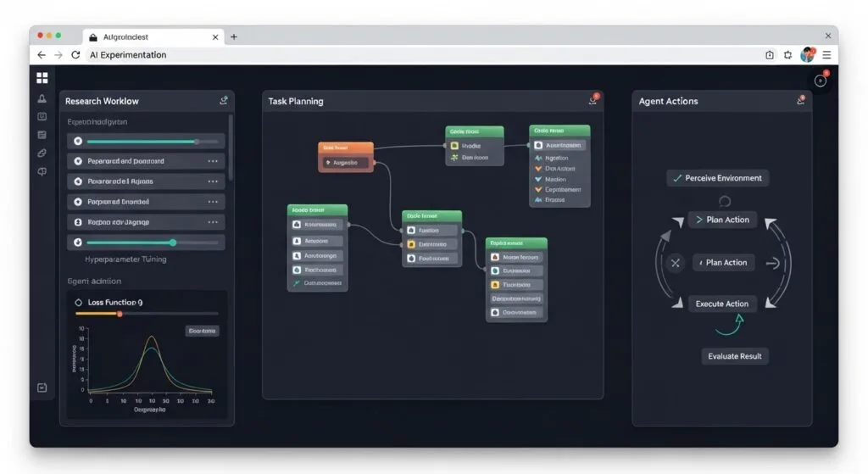Click the paperclip link icon in the sidebar
This screenshot has height=474, width=868.
pos(42,153)
